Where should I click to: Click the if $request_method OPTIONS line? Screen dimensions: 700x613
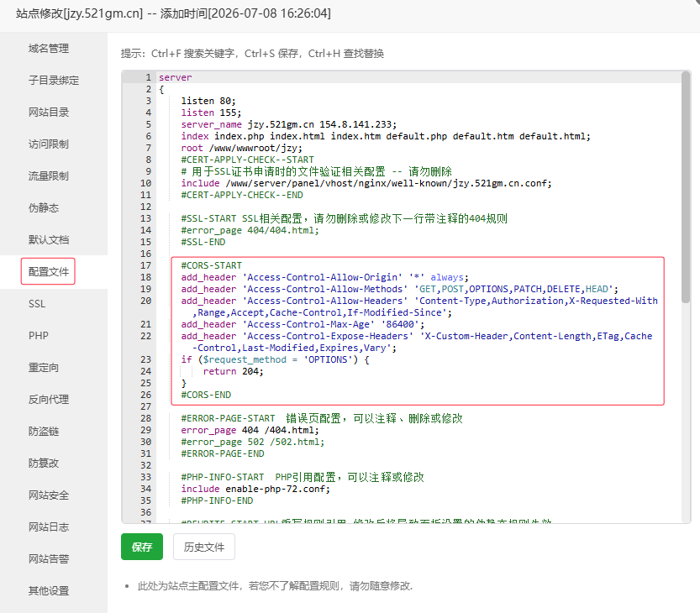[275, 359]
